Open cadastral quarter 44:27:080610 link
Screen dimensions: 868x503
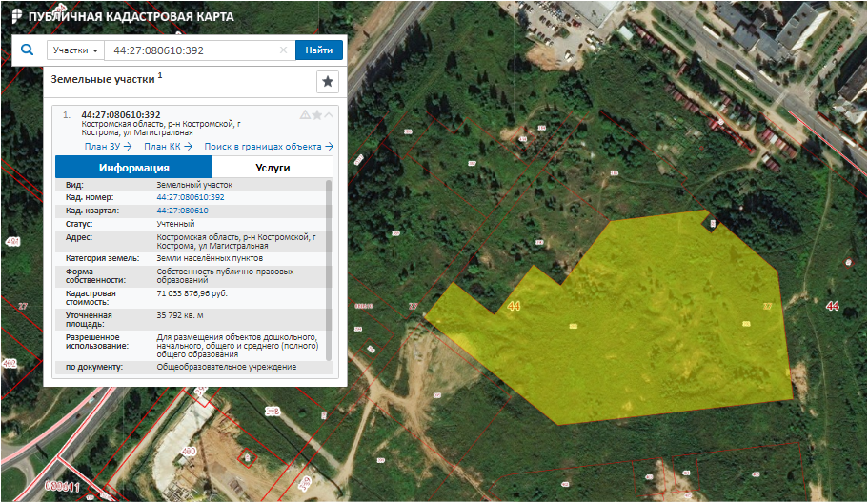pyautogui.click(x=182, y=211)
